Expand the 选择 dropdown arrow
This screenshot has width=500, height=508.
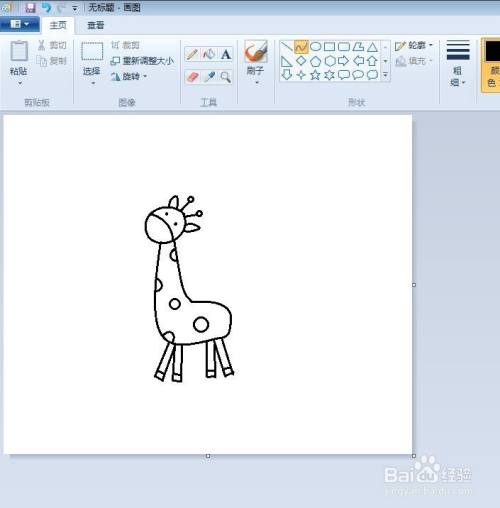pyautogui.click(x=93, y=83)
